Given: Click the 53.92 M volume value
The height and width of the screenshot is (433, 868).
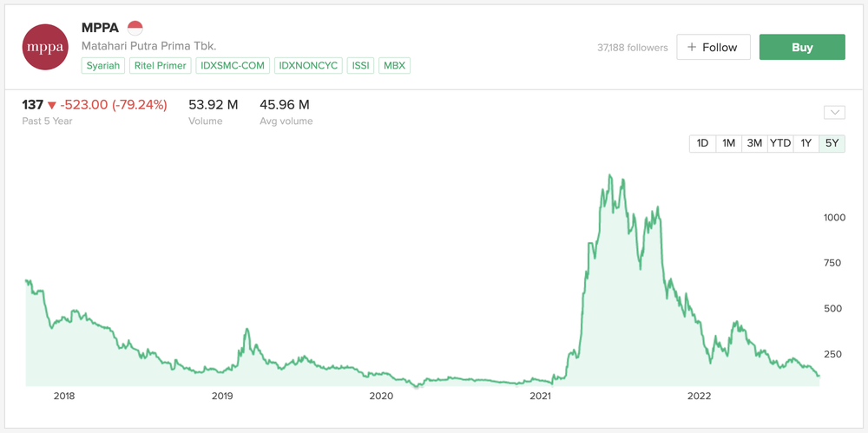Looking at the screenshot, I should point(214,104).
